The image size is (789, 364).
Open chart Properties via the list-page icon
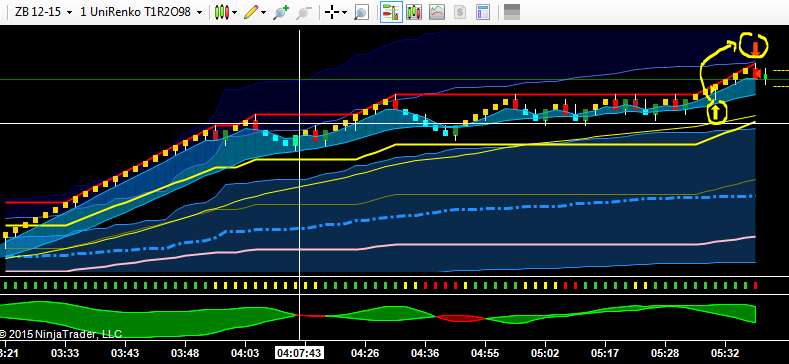coord(483,12)
